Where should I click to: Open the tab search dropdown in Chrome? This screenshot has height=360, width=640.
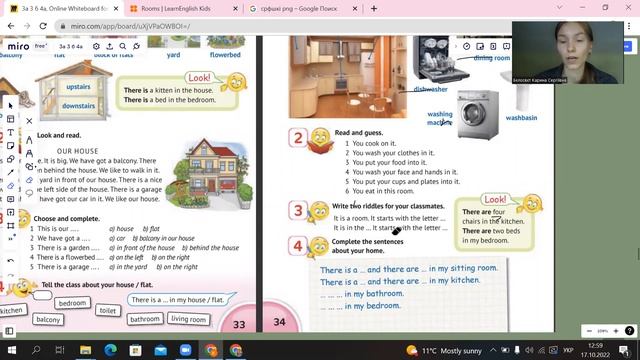point(560,8)
